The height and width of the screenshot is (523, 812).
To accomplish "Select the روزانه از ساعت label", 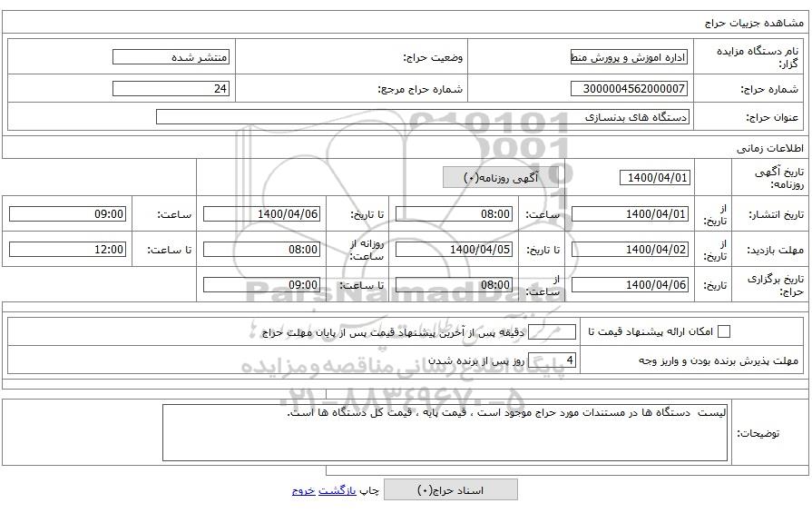I will [367, 250].
